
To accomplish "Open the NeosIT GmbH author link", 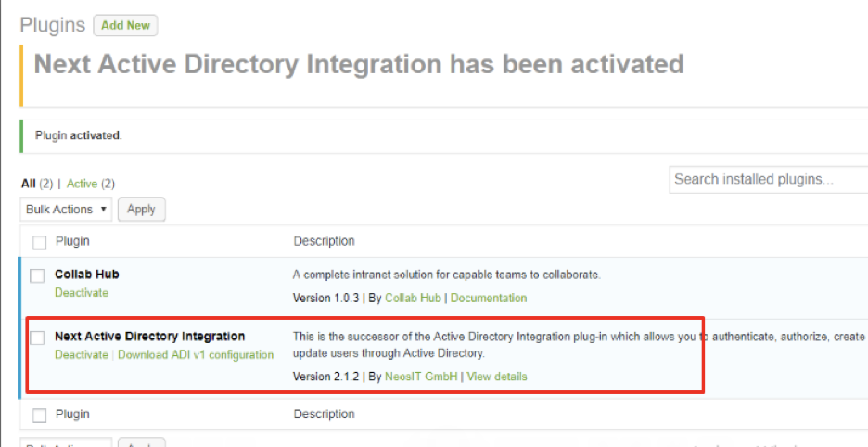I will pos(421,377).
